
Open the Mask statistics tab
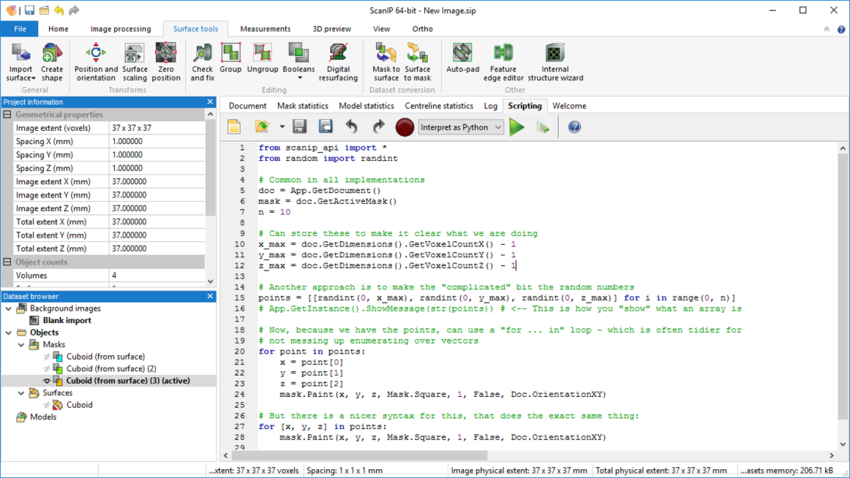(x=302, y=106)
